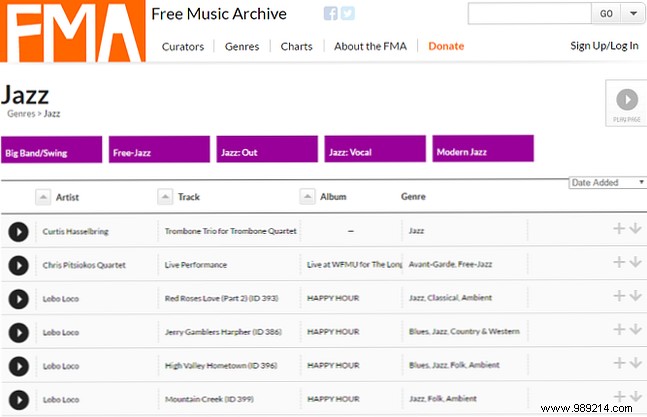Add High Valley Hometown with plus icon
Screen dimensions: 647x417
(619, 363)
